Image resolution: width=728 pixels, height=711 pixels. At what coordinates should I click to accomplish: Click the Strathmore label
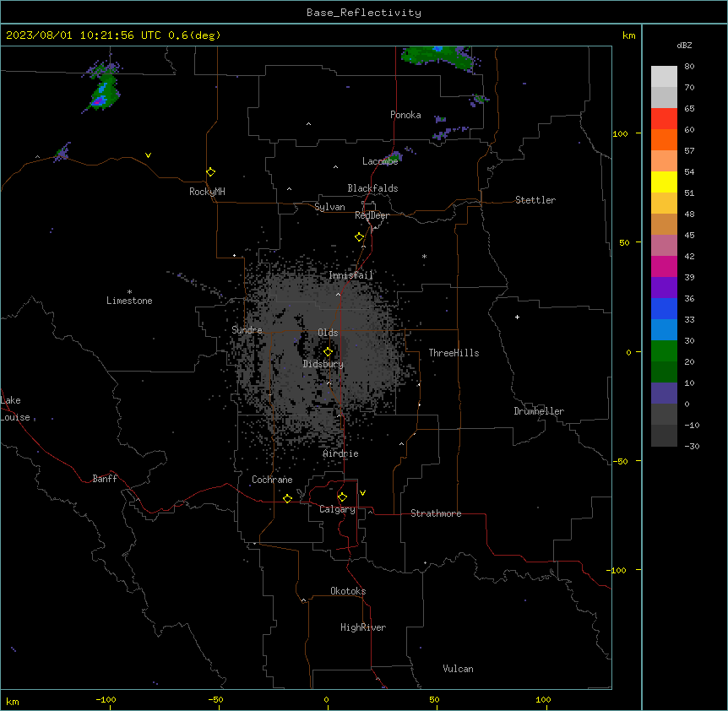click(436, 513)
